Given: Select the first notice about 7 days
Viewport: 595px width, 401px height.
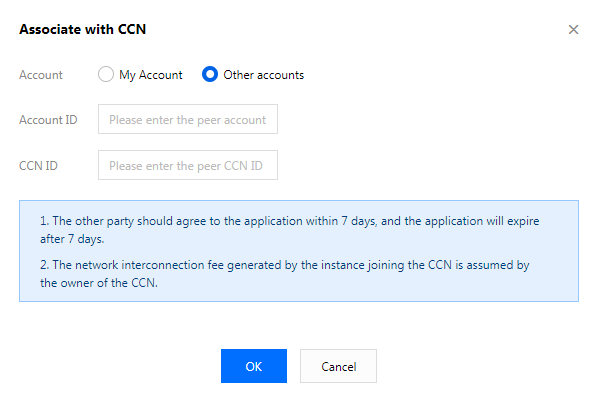Looking at the screenshot, I should pyautogui.click(x=290, y=230).
